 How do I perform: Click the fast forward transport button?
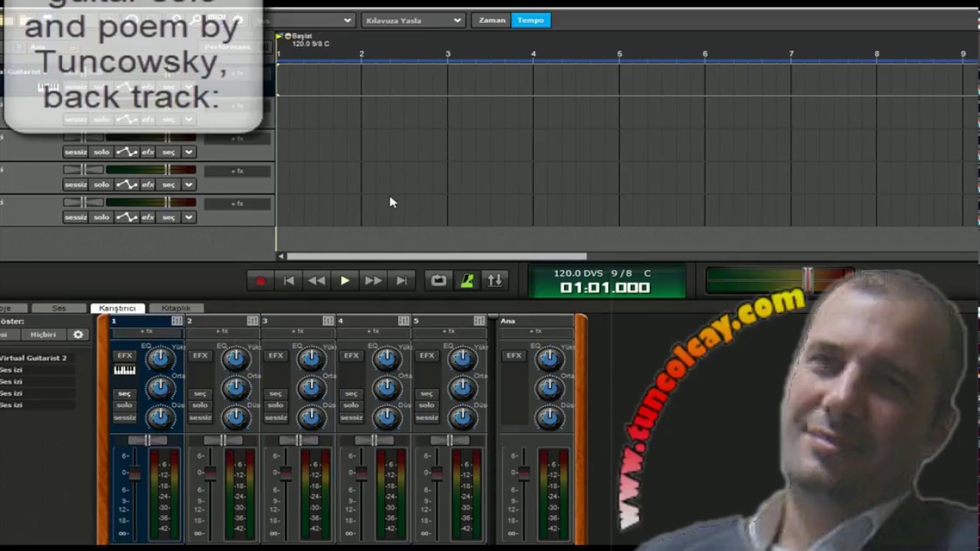[x=373, y=281]
